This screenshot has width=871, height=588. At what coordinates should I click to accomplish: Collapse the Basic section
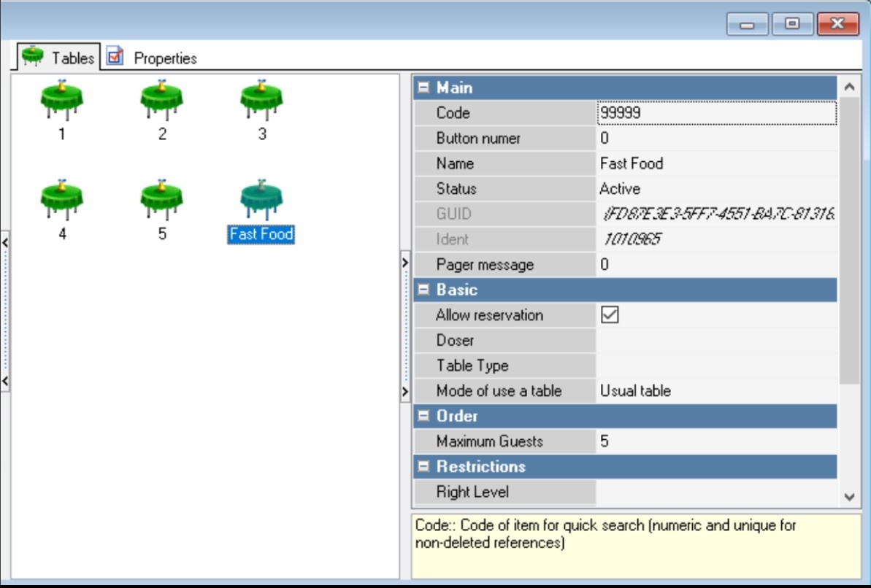point(423,290)
